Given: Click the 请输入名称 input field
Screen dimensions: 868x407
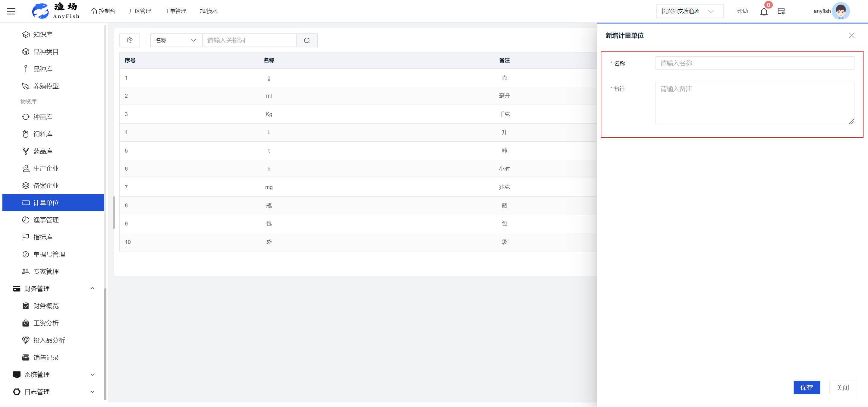Looking at the screenshot, I should (x=754, y=63).
